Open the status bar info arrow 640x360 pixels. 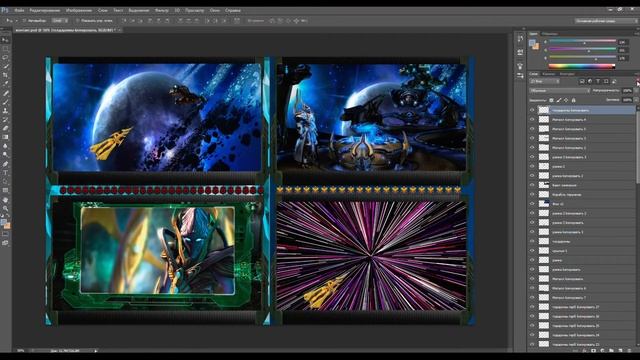click(96, 351)
